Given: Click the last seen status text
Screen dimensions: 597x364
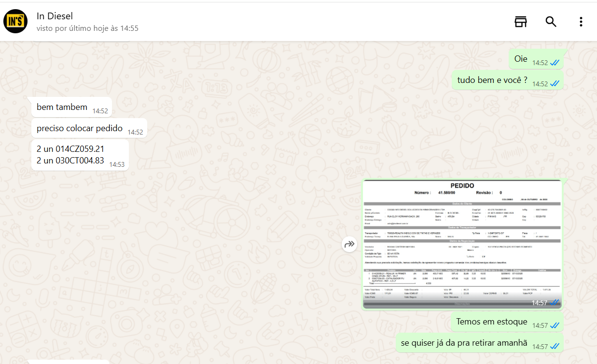Looking at the screenshot, I should (x=87, y=28).
